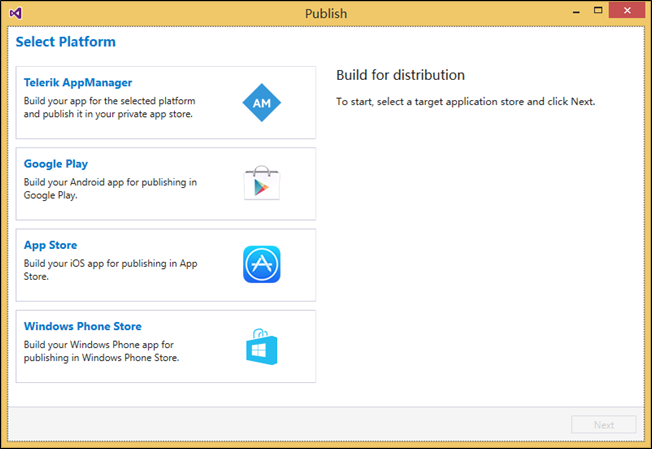Select the Telerik AppManager heading

78,82
